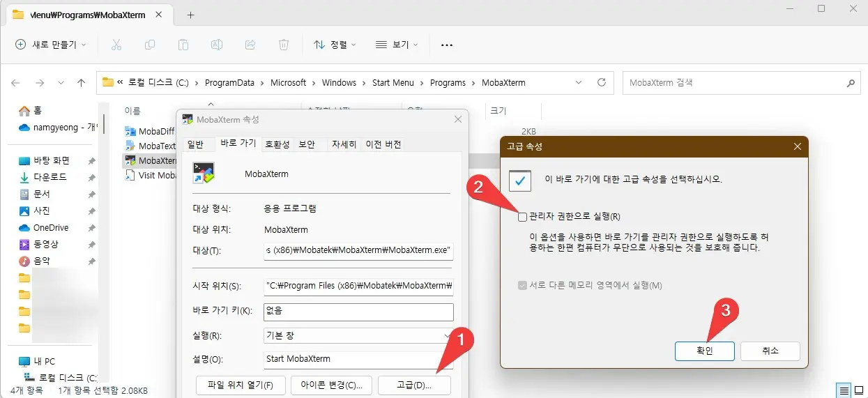
Task: Switch to the 일반 tab
Action: point(195,144)
